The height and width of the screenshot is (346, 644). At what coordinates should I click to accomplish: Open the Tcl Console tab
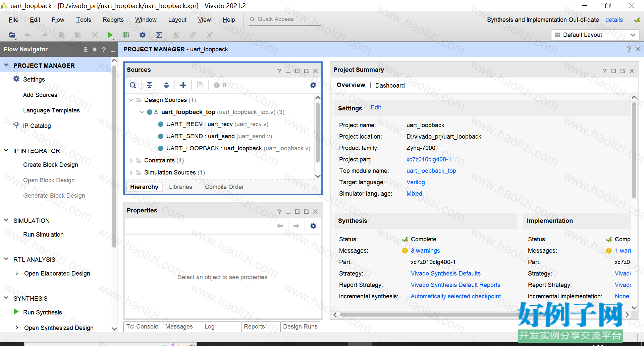pos(142,327)
